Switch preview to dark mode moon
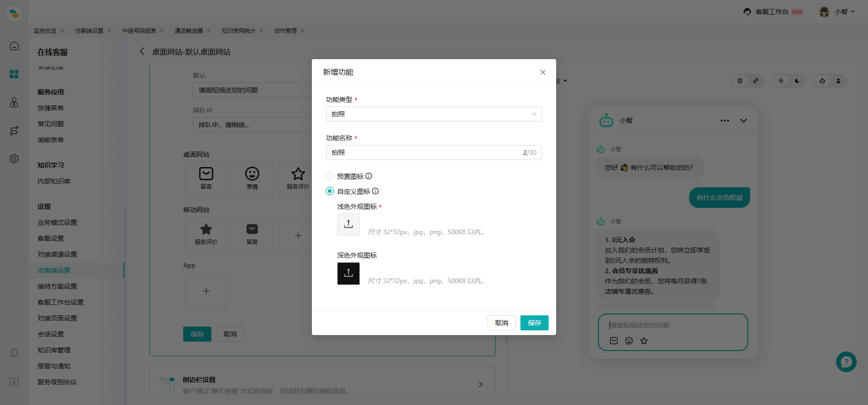 click(797, 81)
